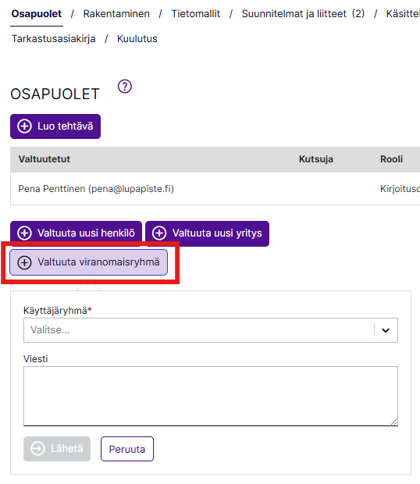The height and width of the screenshot is (484, 420).
Task: Click the Luo tehtävä button
Action: pyautogui.click(x=55, y=126)
